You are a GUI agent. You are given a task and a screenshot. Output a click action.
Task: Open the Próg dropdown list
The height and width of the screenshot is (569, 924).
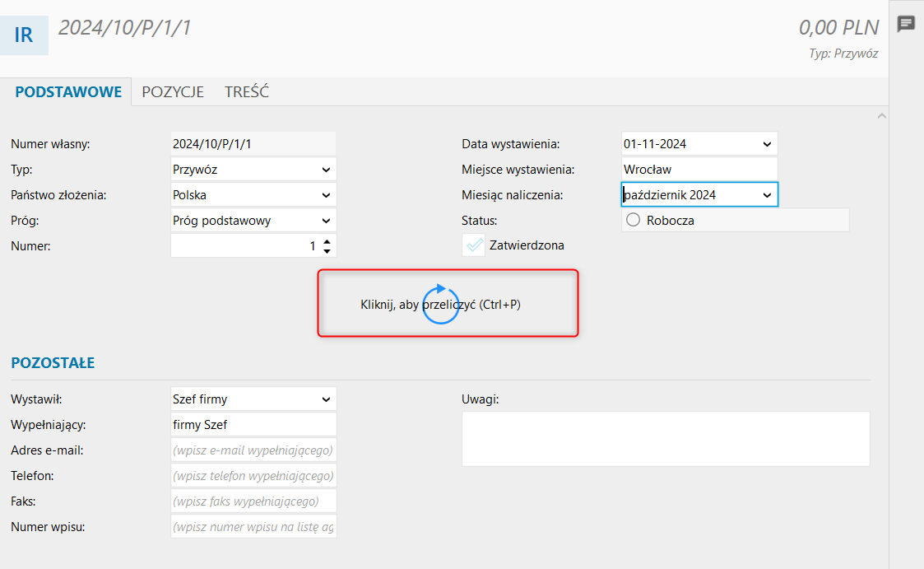click(253, 221)
